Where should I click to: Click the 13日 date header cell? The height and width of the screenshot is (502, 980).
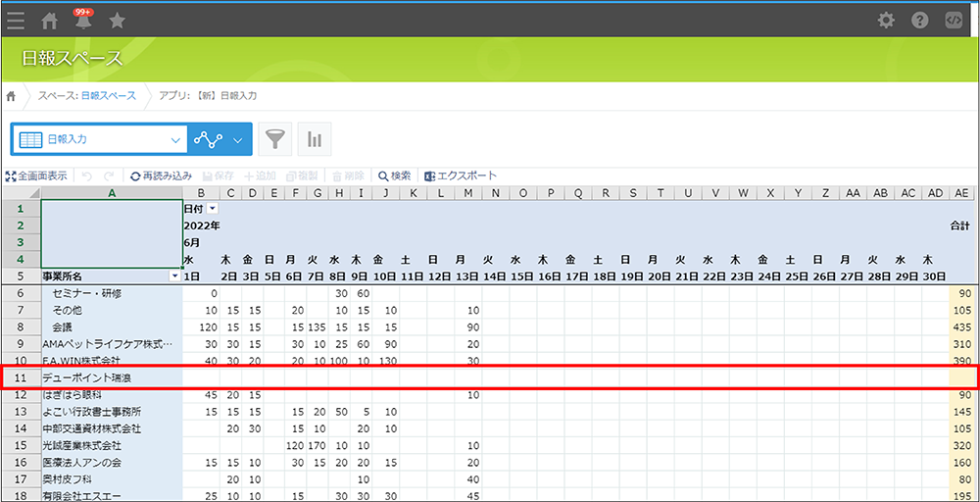[x=468, y=276]
